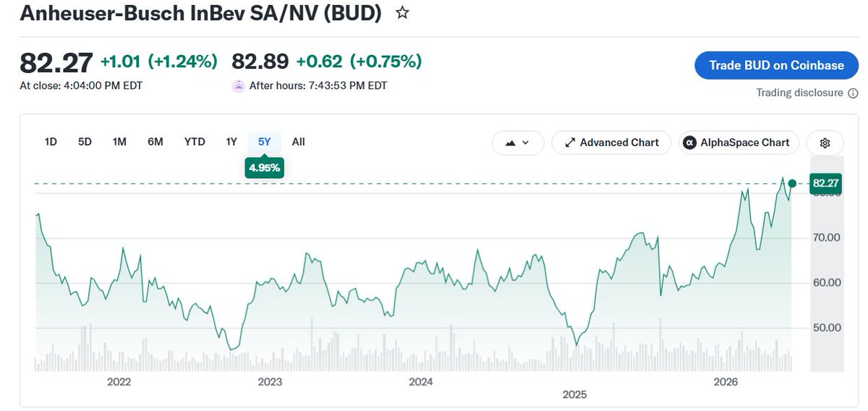
Task: Click the after hours price 82.89
Action: (x=260, y=62)
